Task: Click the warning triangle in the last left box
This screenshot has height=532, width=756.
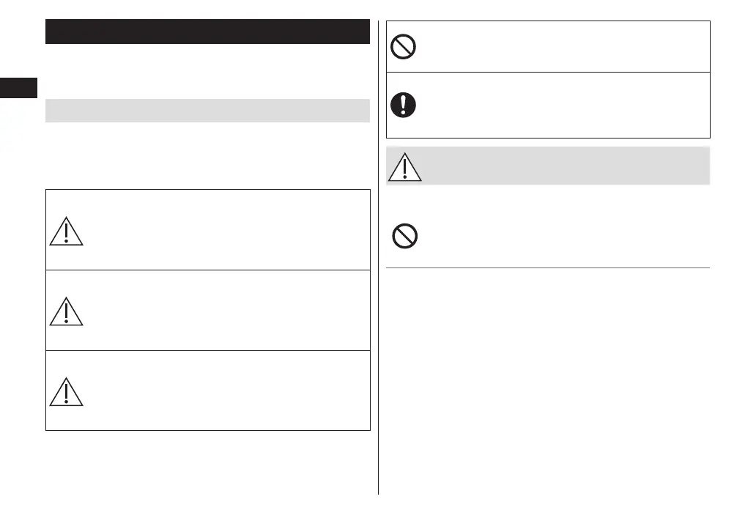Action: [67, 391]
